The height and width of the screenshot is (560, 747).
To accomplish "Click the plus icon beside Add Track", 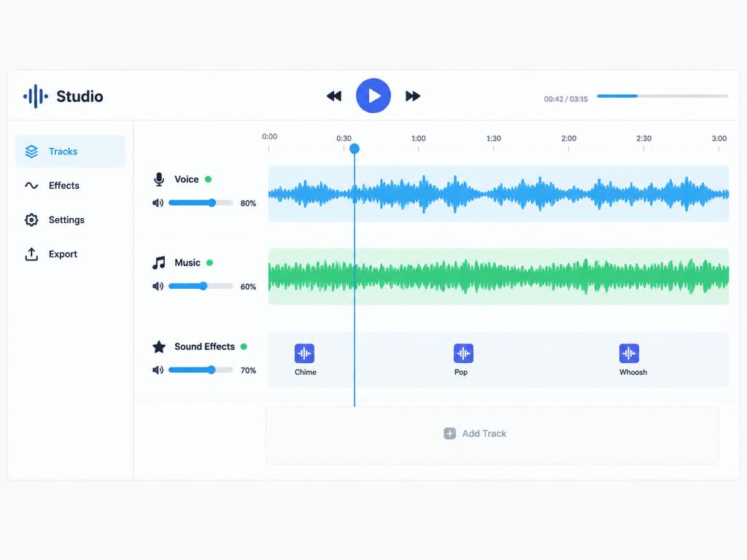I will coord(449,433).
